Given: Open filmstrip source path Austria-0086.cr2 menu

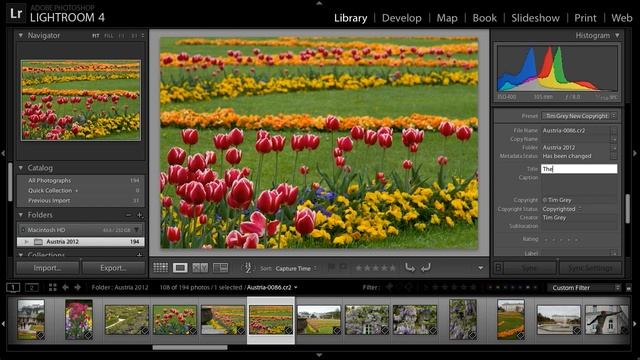Looking at the screenshot, I should [x=272, y=288].
